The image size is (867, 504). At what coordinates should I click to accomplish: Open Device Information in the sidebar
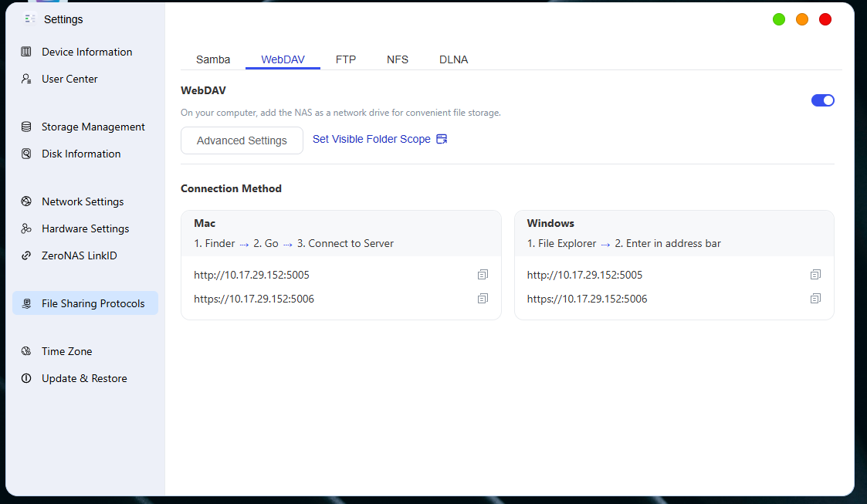[x=86, y=52]
